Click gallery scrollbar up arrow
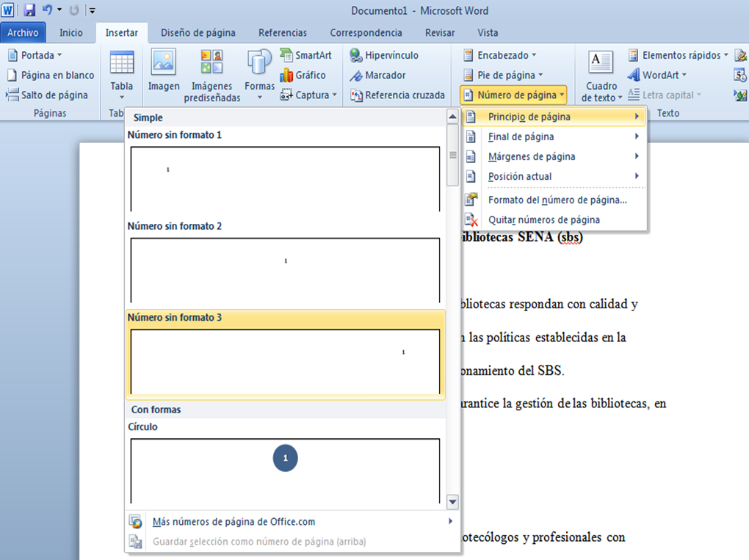 tap(452, 117)
